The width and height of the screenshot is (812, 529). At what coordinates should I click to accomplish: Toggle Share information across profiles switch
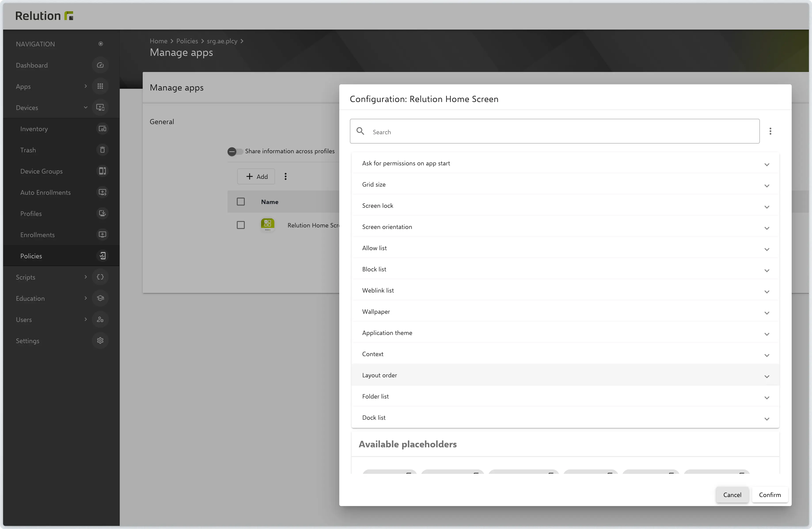point(235,151)
